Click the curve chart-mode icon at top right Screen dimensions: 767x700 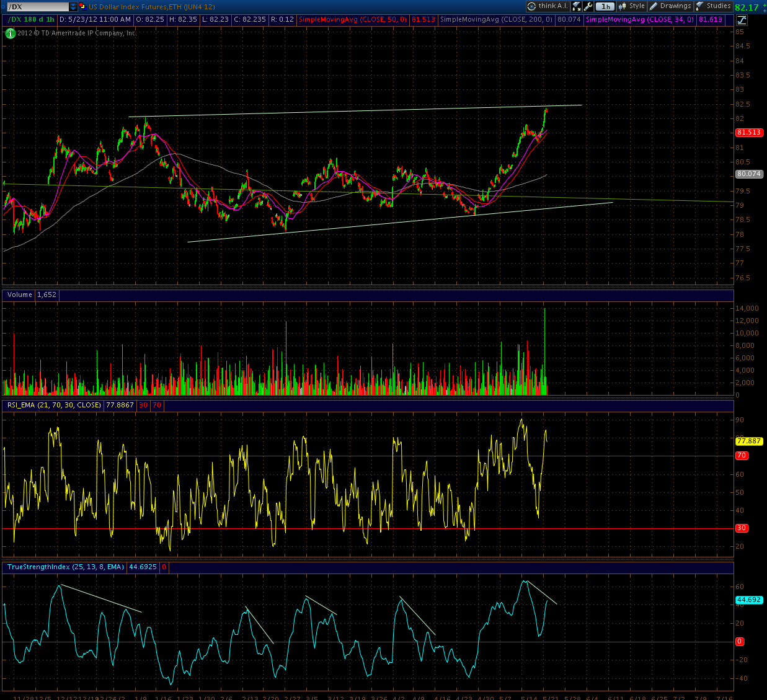click(742, 20)
